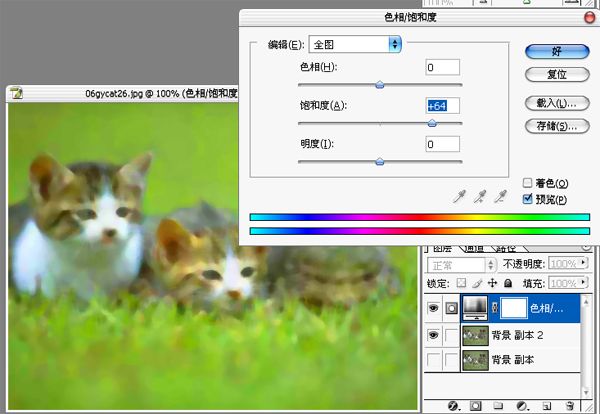600x414 pixels.
Task: Enable the 着色 (Colorize) checkbox
Action: click(x=529, y=183)
